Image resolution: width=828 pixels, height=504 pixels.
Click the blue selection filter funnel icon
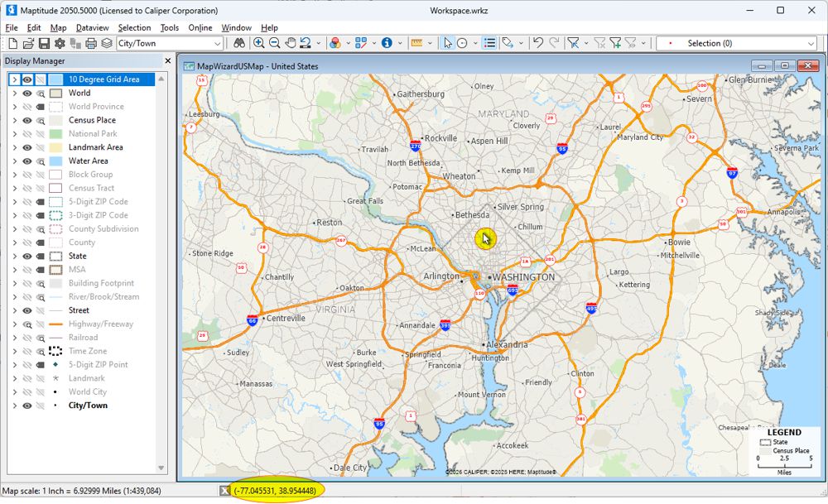[x=574, y=43]
